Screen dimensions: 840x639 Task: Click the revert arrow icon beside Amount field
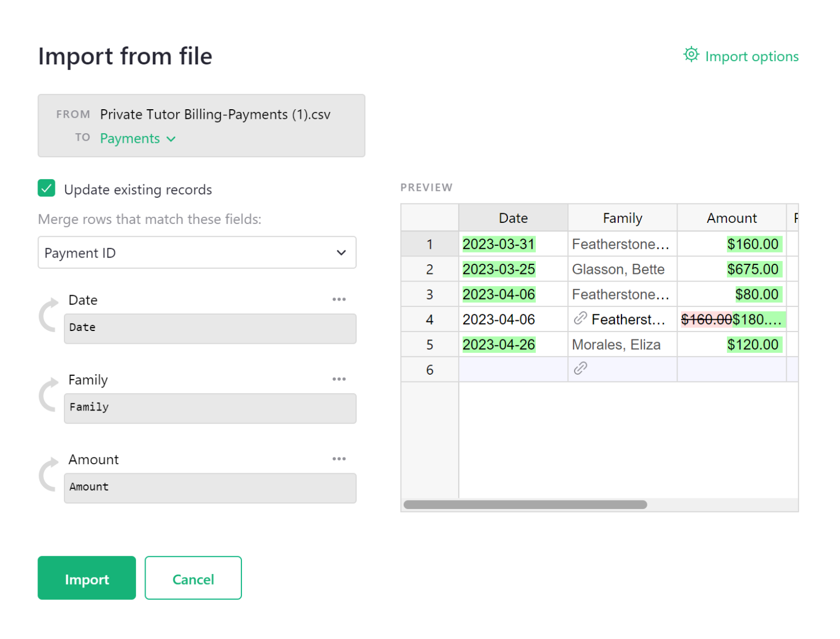(49, 475)
